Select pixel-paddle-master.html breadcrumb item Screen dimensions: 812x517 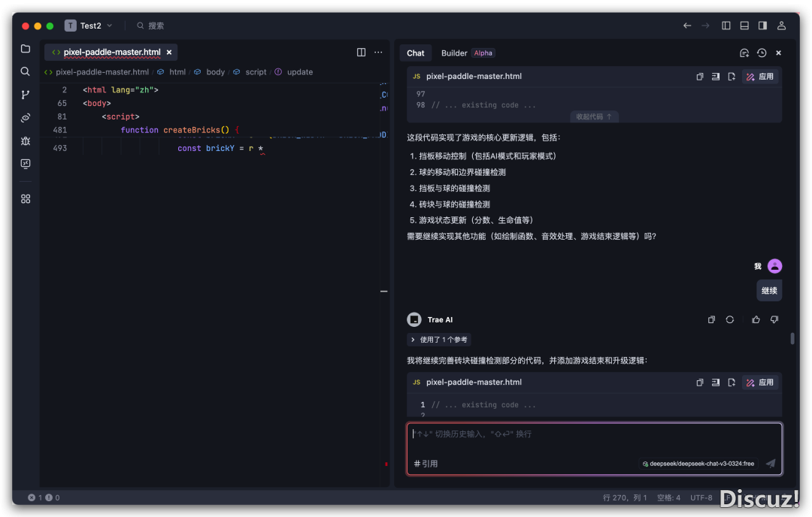point(102,72)
